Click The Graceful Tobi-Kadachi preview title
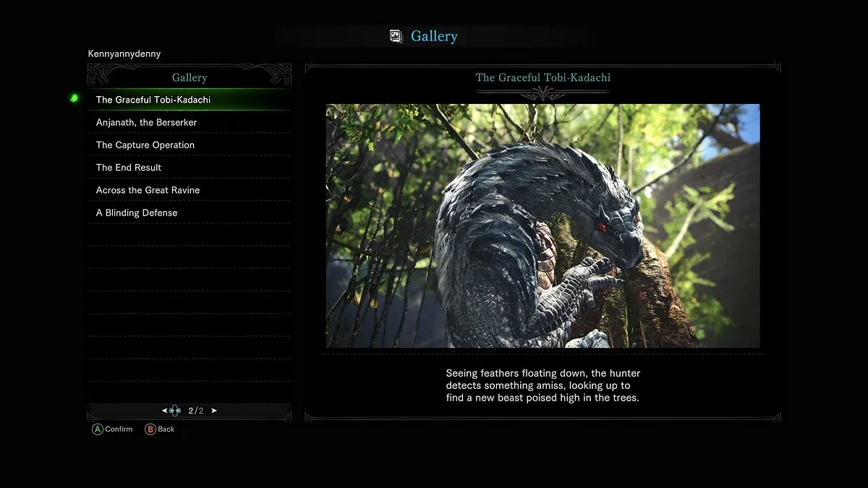Image resolution: width=868 pixels, height=488 pixels. [x=543, y=77]
